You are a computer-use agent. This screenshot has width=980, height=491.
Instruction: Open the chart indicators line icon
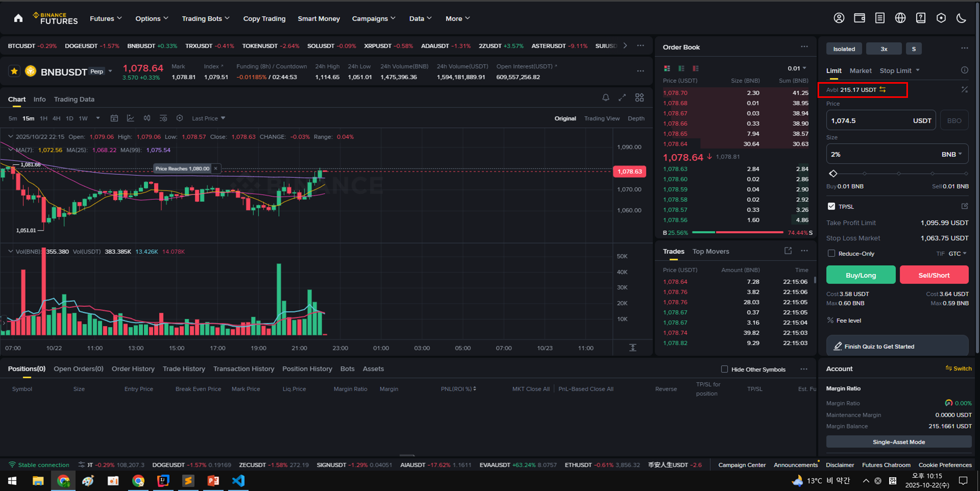tap(130, 118)
